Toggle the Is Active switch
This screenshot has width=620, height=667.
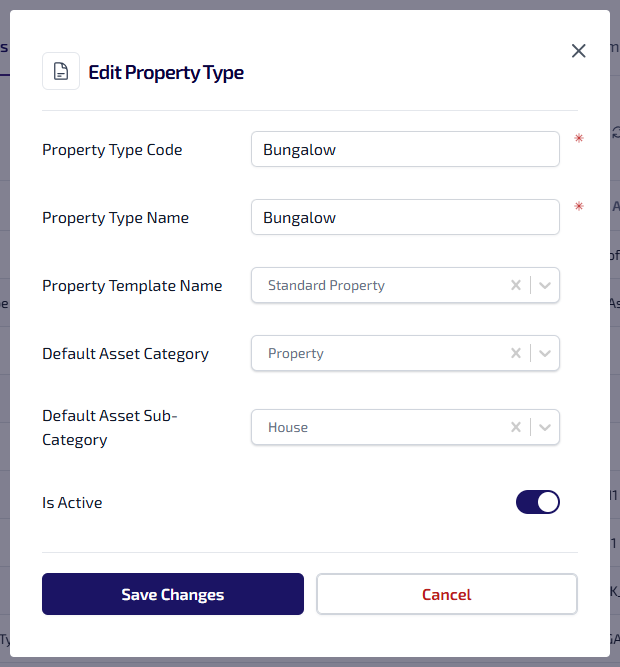point(538,502)
